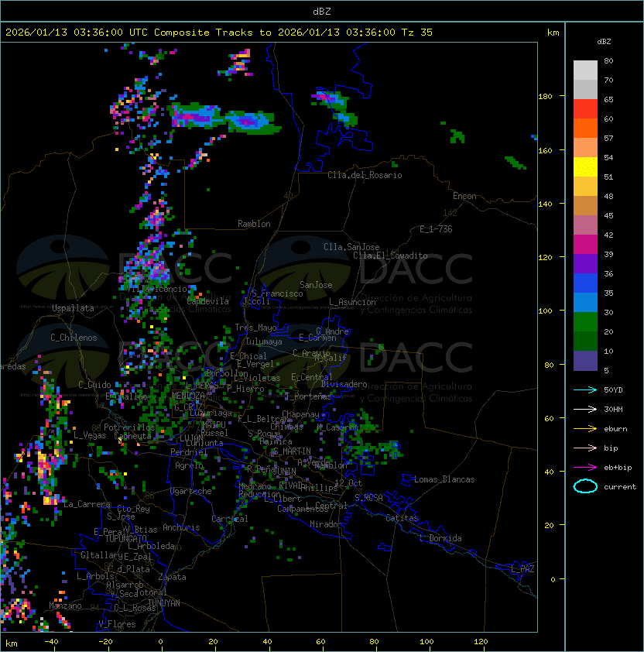Viewport: 644px width, 652px height.
Task: Click the MENDOZA city label
Action: [188, 395]
